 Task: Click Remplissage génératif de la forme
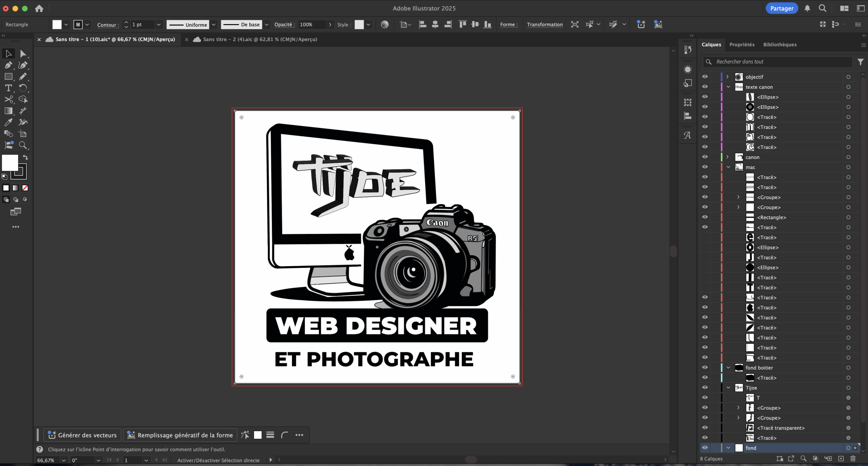[180, 435]
